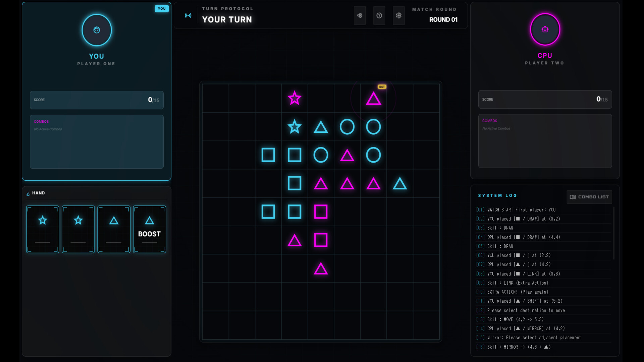The image size is (644, 362).
Task: Click the magenta triangle with BST badge
Action: (373, 99)
